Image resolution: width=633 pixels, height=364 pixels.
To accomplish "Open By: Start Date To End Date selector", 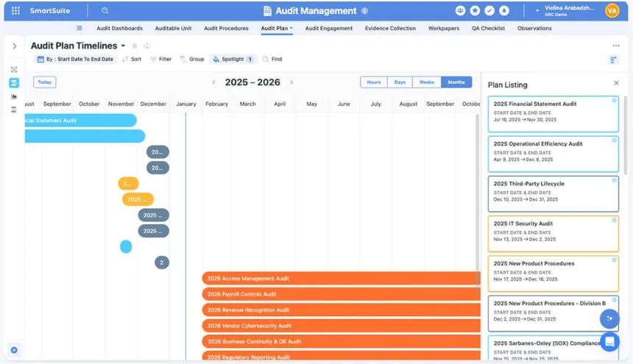I will tap(75, 60).
